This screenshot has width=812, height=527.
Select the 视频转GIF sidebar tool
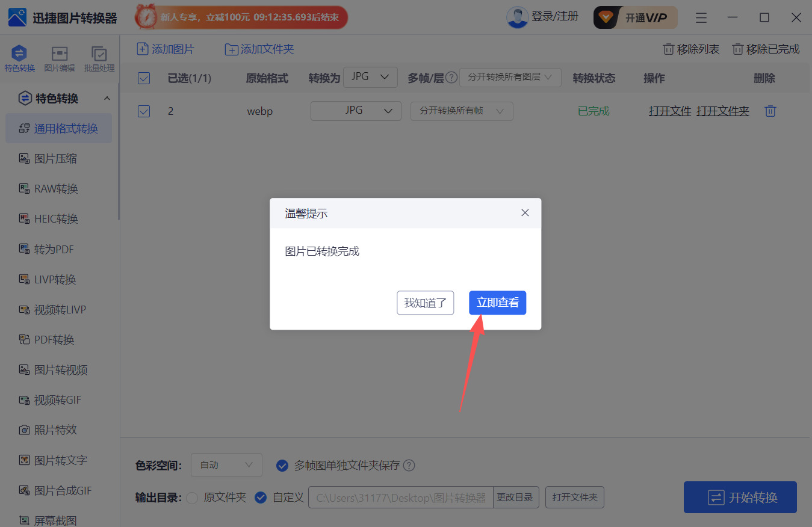(58, 399)
